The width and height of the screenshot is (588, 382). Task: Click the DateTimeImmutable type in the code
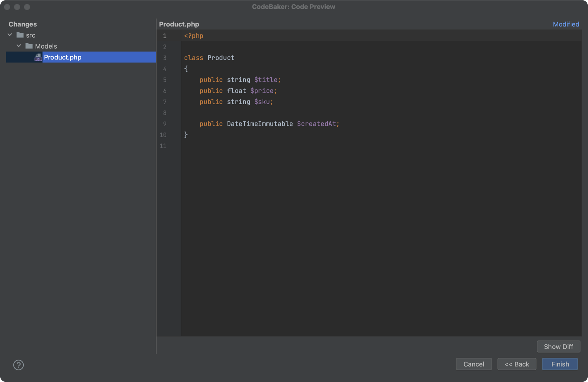260,124
